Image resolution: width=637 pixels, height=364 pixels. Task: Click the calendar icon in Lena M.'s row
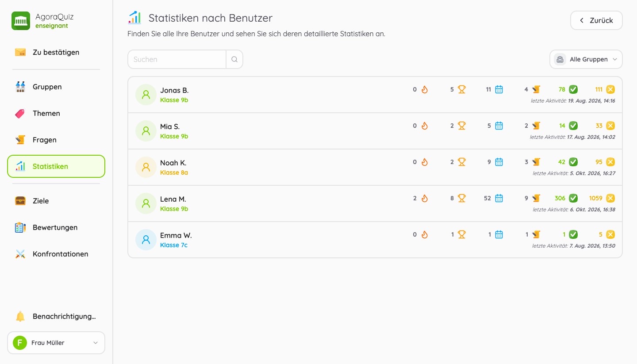pos(499,198)
